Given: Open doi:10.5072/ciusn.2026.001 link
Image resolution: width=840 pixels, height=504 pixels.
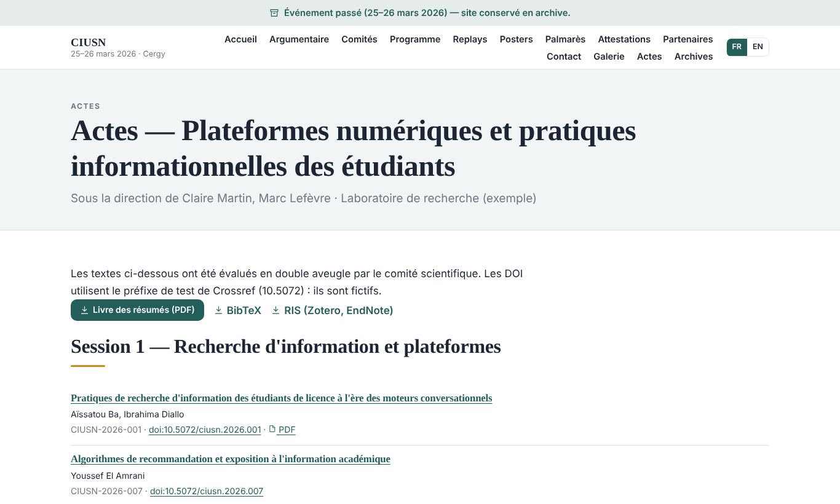Looking at the screenshot, I should click(205, 430).
